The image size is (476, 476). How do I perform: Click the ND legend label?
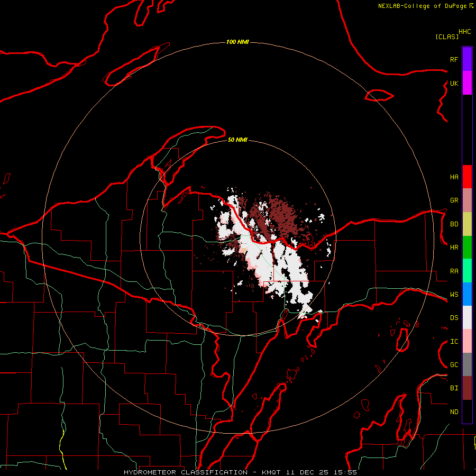tap(454, 412)
